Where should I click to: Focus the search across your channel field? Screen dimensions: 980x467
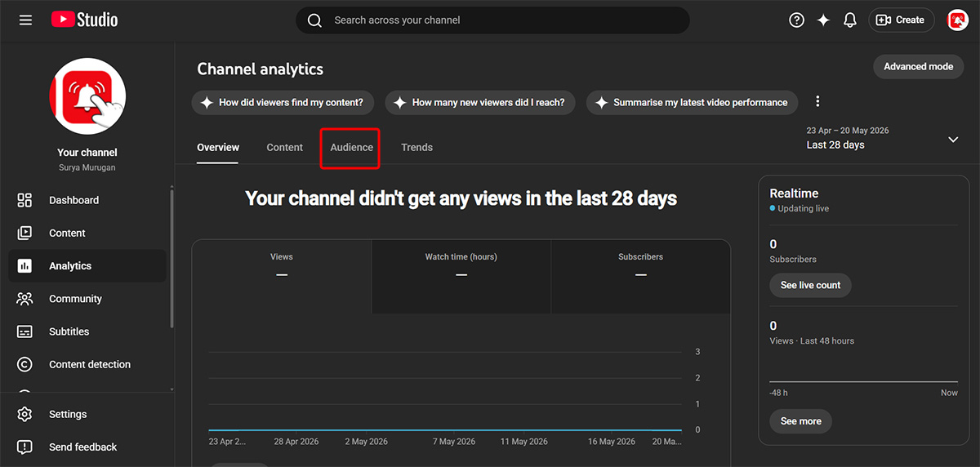[492, 20]
